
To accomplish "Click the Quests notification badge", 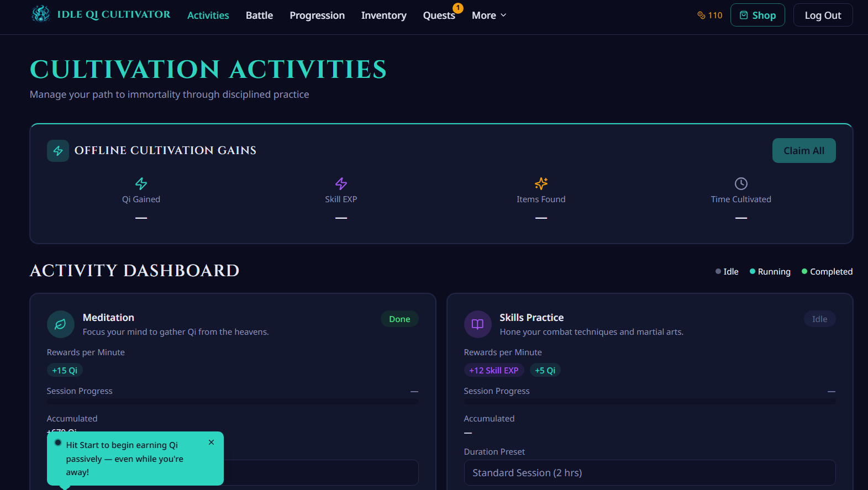I will (x=458, y=8).
